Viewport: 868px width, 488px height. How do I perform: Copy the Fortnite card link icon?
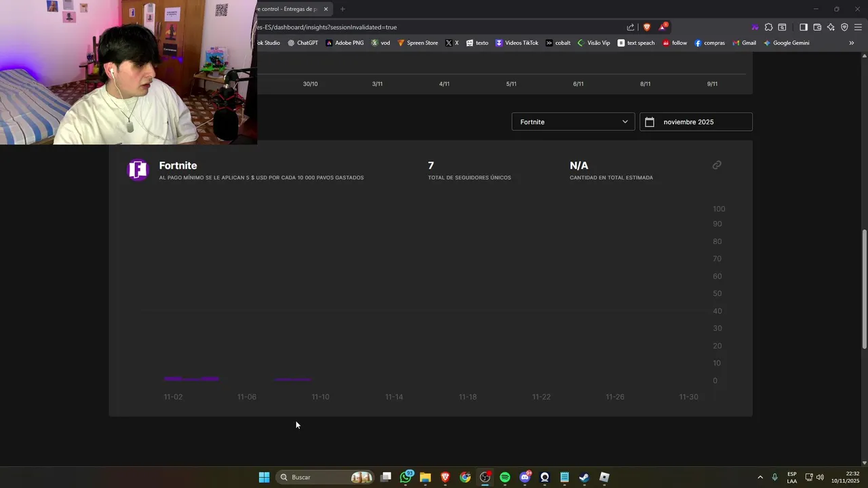[x=717, y=165]
